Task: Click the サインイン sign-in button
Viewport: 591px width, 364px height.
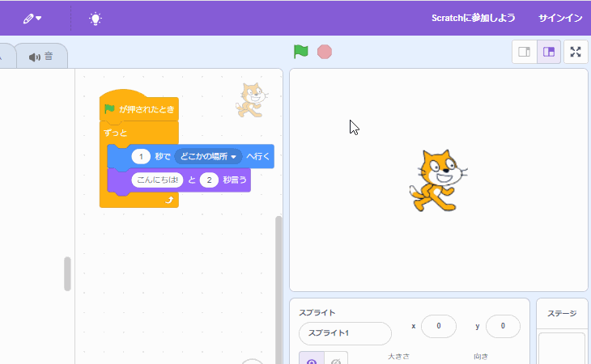Action: tap(560, 18)
